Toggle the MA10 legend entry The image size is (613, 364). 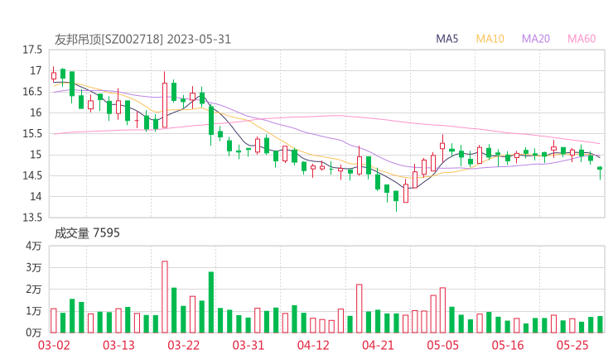tap(490, 39)
